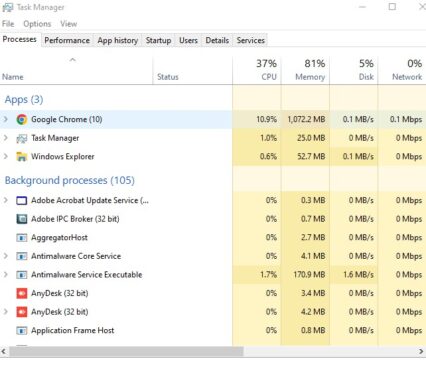
Task: Select the Windows Explorer process name
Action: coord(63,156)
